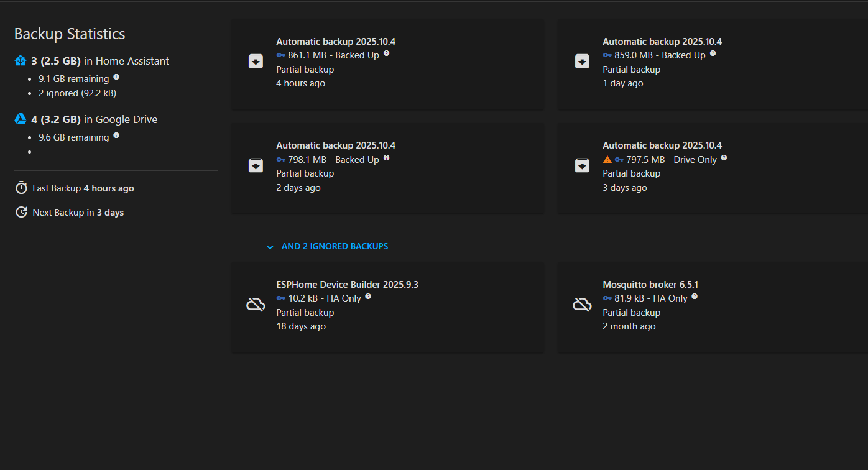This screenshot has width=868, height=470.
Task: Click the archive icon on the 4 hours ago backup
Action: click(x=256, y=61)
